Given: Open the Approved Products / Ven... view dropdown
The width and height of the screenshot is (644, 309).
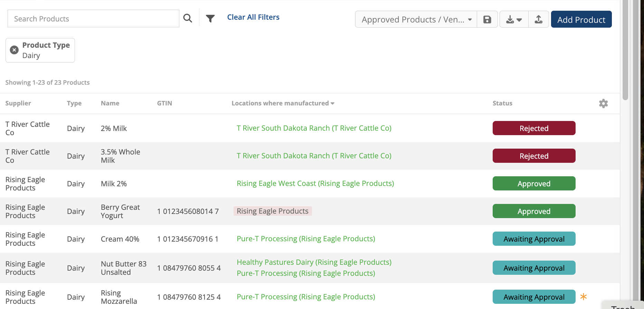Looking at the screenshot, I should coord(416,19).
